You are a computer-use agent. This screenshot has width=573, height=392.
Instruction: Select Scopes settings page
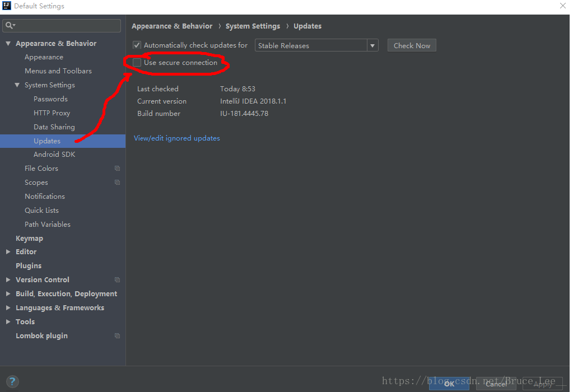click(36, 183)
